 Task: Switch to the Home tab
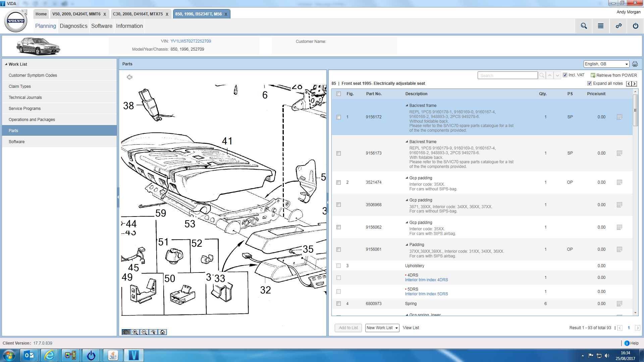point(41,14)
